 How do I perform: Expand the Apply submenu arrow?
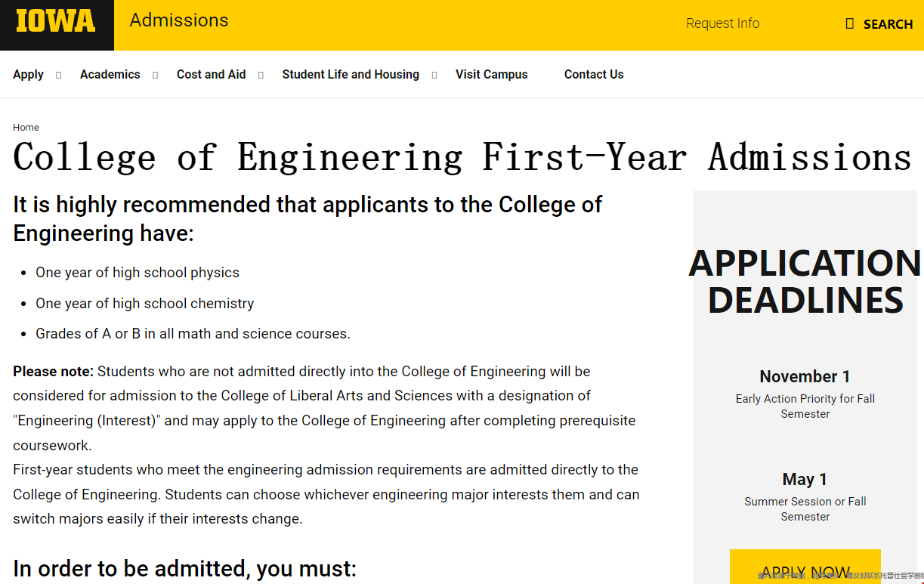(59, 75)
